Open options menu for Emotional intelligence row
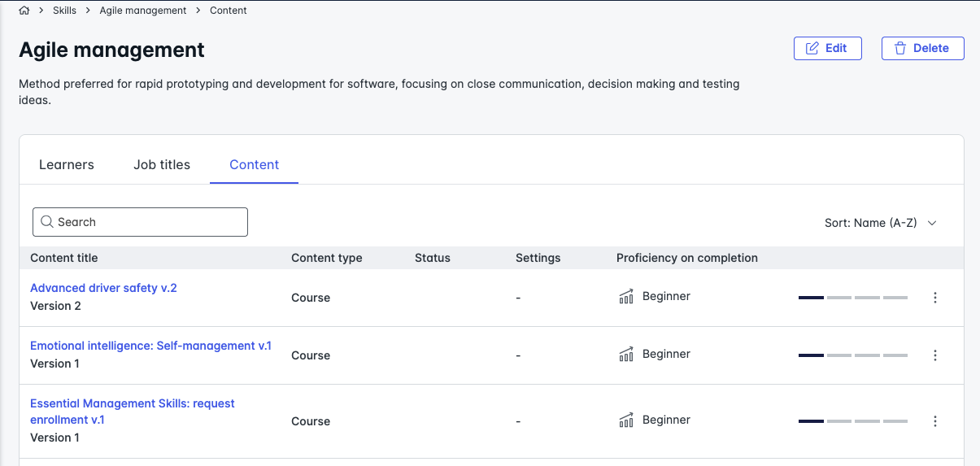 pos(935,355)
